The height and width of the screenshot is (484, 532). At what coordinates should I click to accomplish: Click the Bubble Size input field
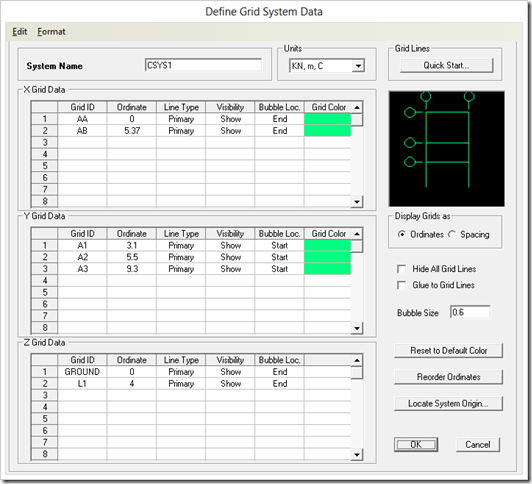tap(470, 312)
